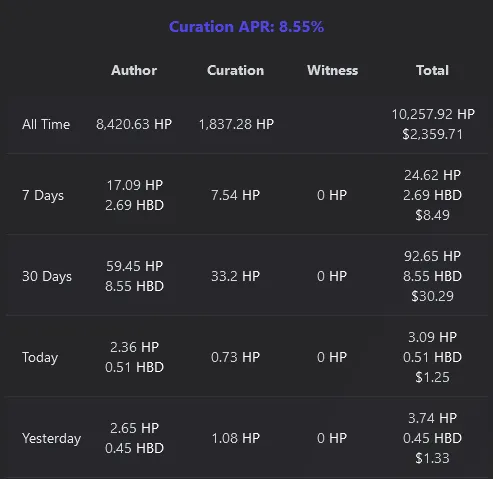Click the 1.08 HP yesterday curation value
The image size is (493, 479).
(x=235, y=438)
